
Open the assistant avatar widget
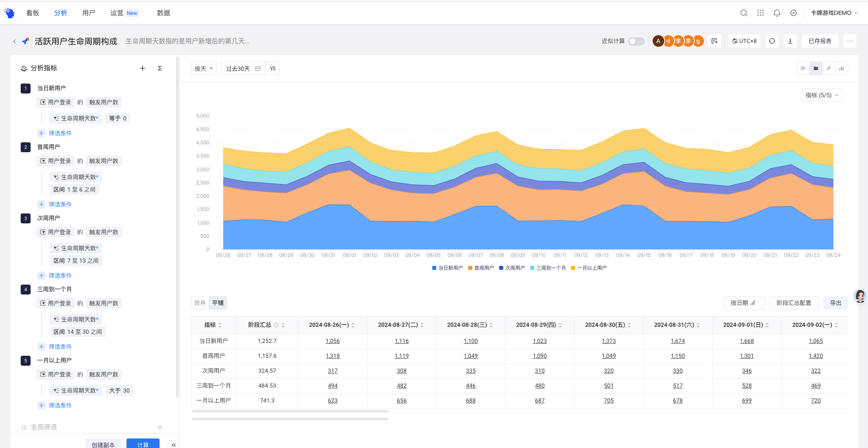[860, 296]
